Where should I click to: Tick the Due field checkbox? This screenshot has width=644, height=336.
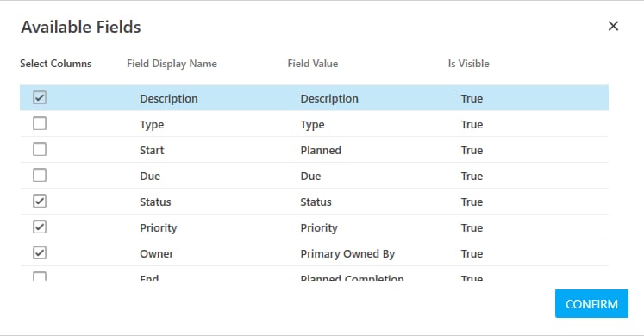[40, 175]
